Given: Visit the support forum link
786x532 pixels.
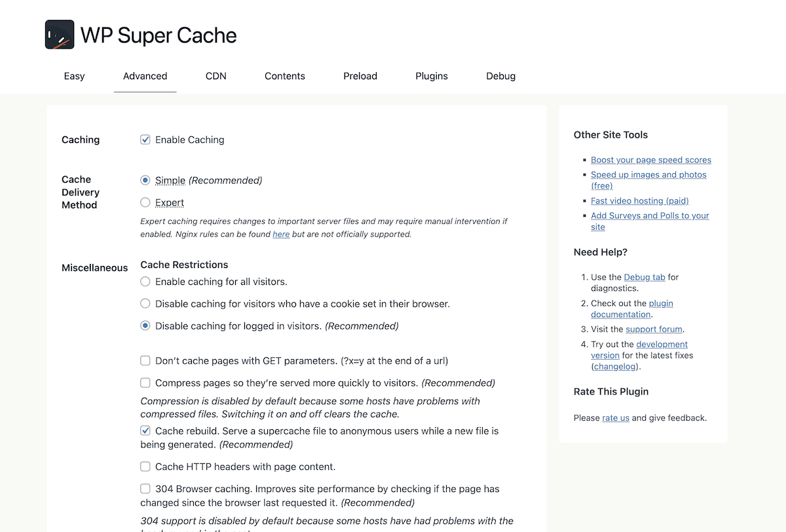Looking at the screenshot, I should [x=654, y=330].
